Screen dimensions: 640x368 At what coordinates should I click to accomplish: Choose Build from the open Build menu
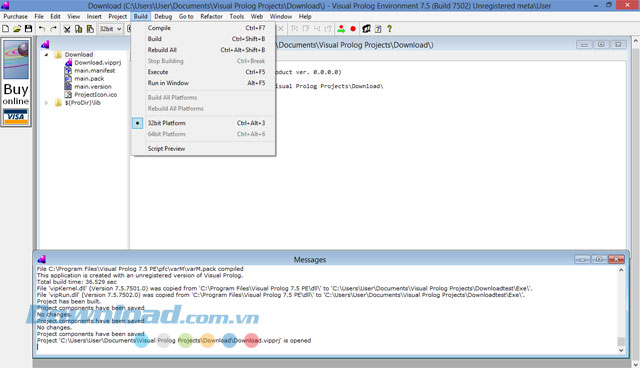[x=203, y=39]
